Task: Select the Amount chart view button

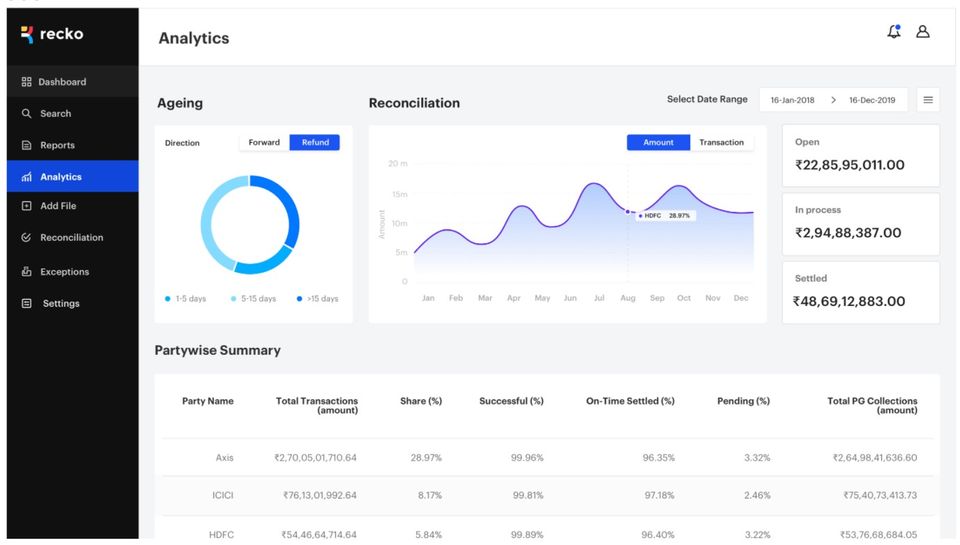Action: (658, 143)
